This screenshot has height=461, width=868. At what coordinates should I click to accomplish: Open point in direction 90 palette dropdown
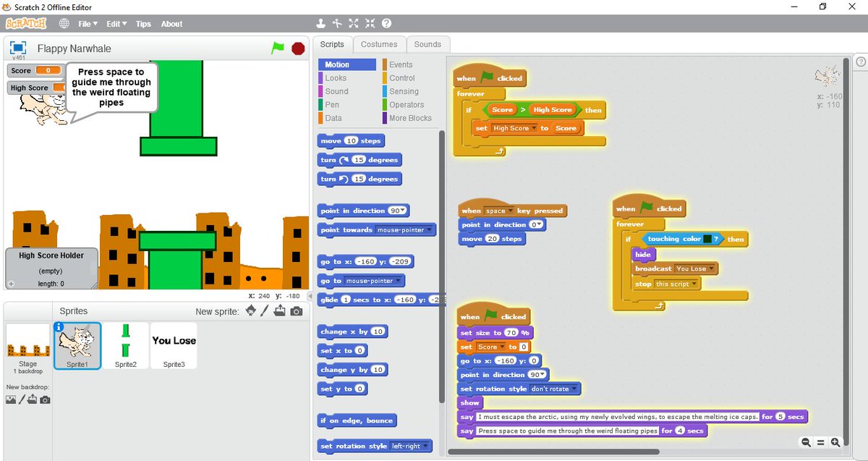[x=404, y=211]
